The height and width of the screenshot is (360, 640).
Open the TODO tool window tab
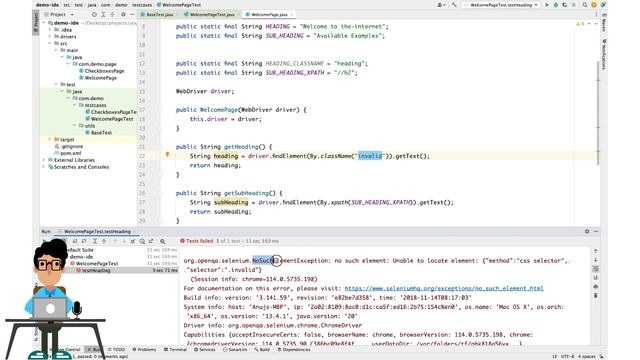point(117,350)
